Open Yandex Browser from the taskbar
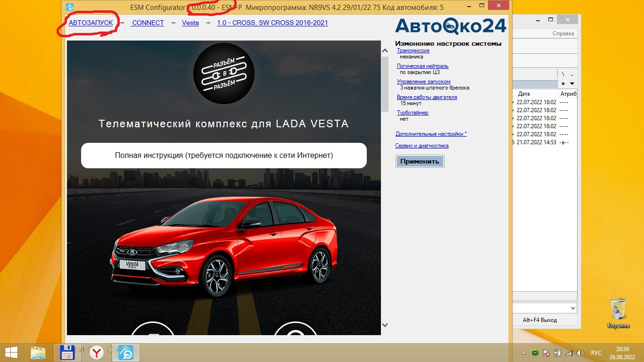 pos(97,352)
